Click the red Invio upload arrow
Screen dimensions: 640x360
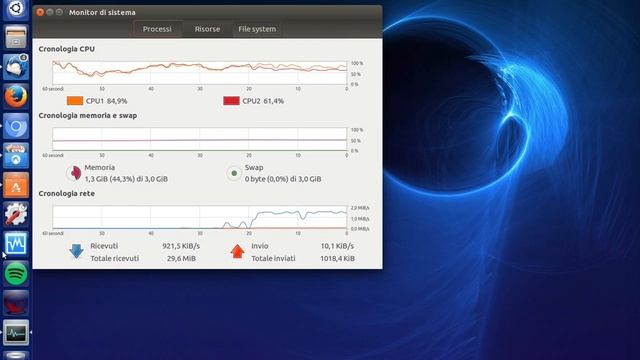pyautogui.click(x=237, y=251)
